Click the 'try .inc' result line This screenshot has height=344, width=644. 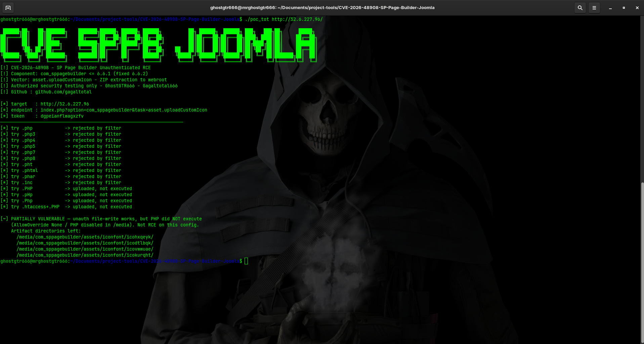tap(61, 183)
